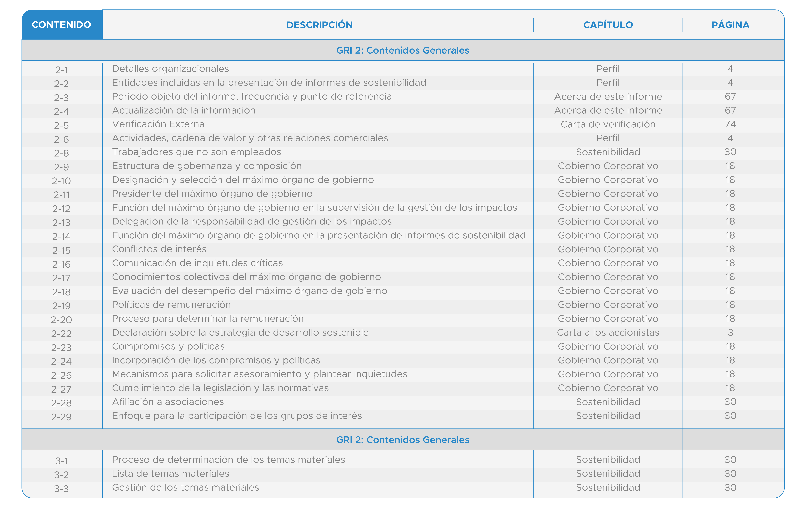This screenshot has width=812, height=520.
Task: Select content code 2-17
Action: coord(62,278)
